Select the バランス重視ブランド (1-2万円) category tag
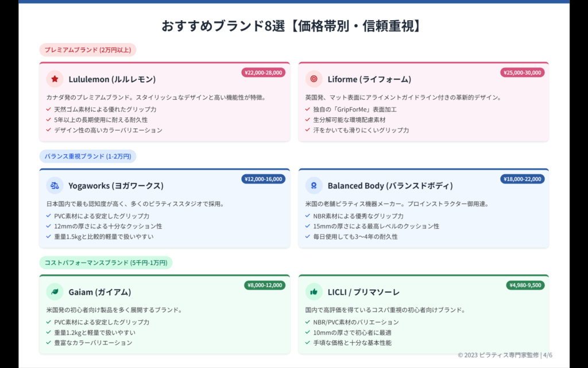 tap(87, 156)
